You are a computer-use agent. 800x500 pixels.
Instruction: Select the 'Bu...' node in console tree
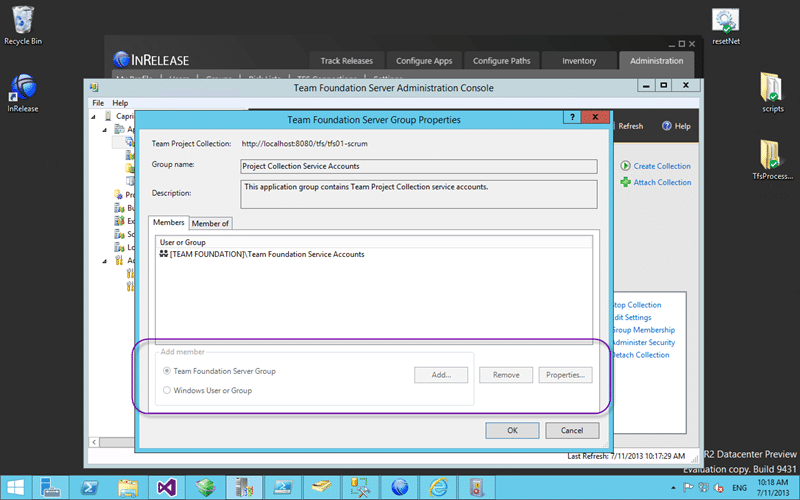[x=124, y=208]
